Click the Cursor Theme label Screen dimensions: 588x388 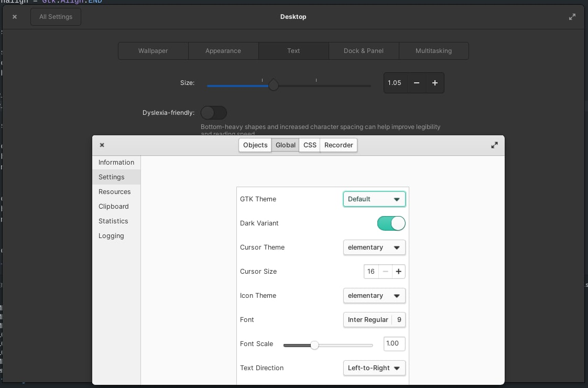[262, 247]
